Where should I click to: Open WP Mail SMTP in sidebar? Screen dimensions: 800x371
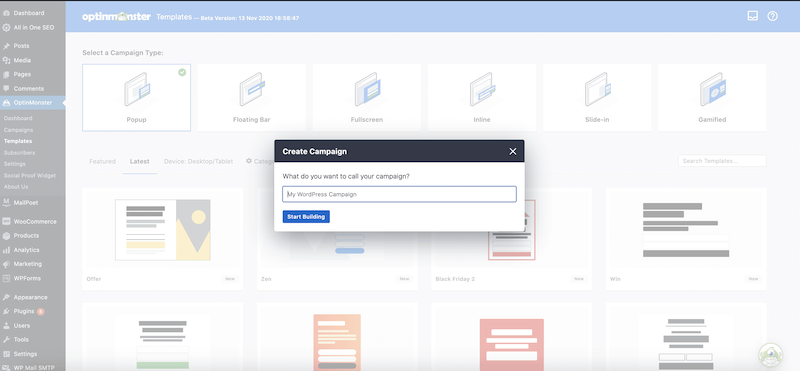pyautogui.click(x=33, y=366)
